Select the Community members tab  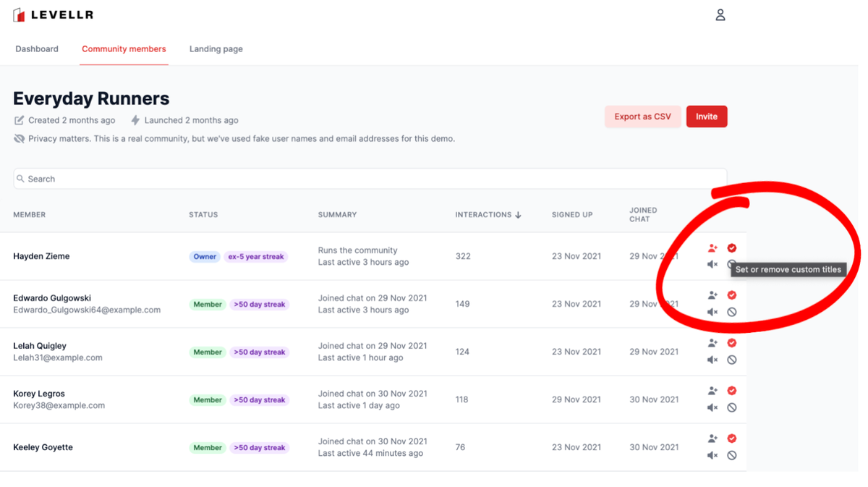(124, 49)
